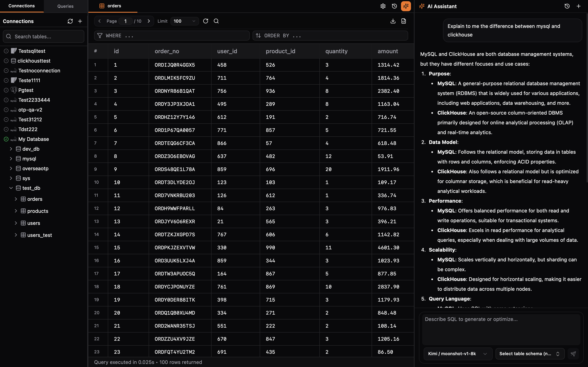Screen dimensions: 588x367
Task: View query history via clock icon
Action: (x=394, y=6)
